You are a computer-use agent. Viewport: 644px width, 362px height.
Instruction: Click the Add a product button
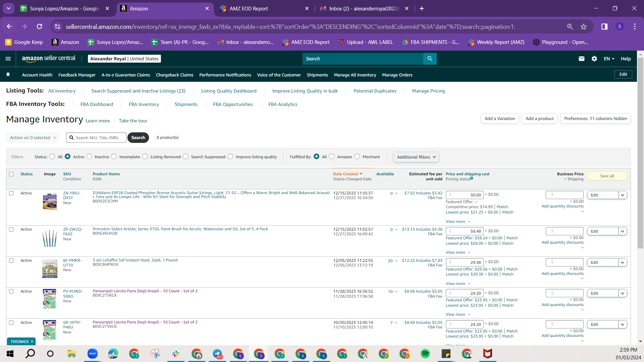click(x=540, y=119)
